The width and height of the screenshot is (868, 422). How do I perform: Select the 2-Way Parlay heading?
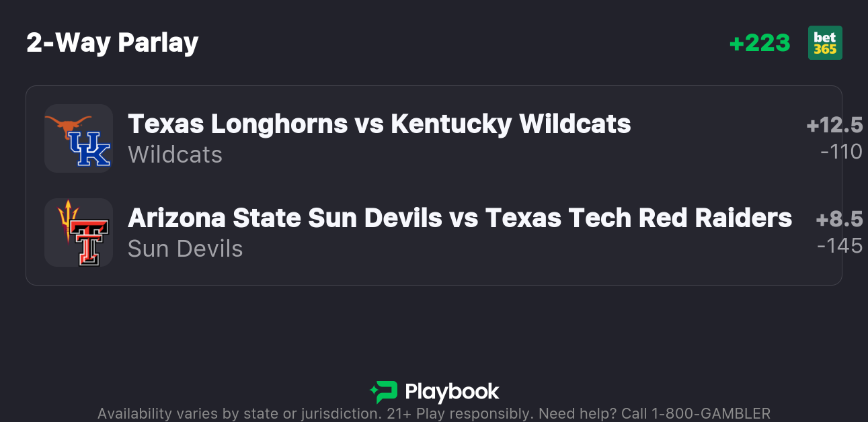click(x=112, y=43)
